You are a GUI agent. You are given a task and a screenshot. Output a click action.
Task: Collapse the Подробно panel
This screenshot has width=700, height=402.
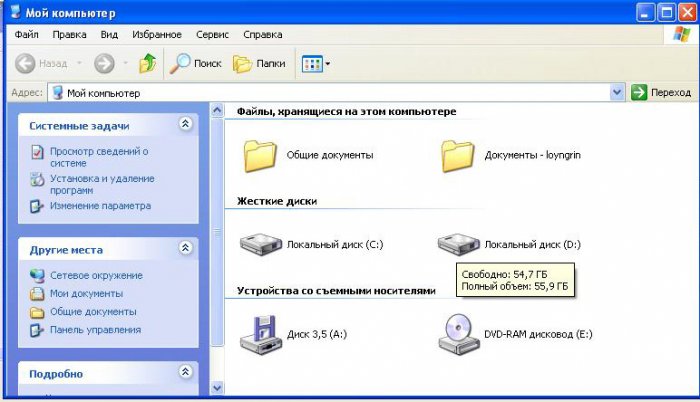tap(185, 372)
